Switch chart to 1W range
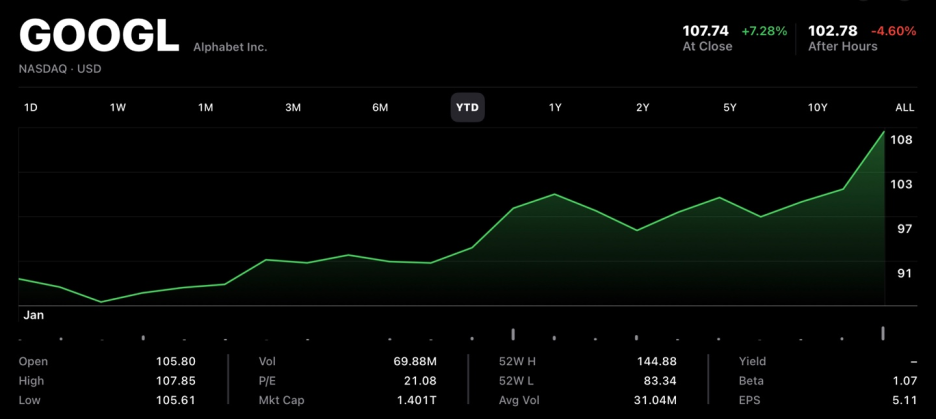Viewport: 936px width, 419px height. (118, 108)
